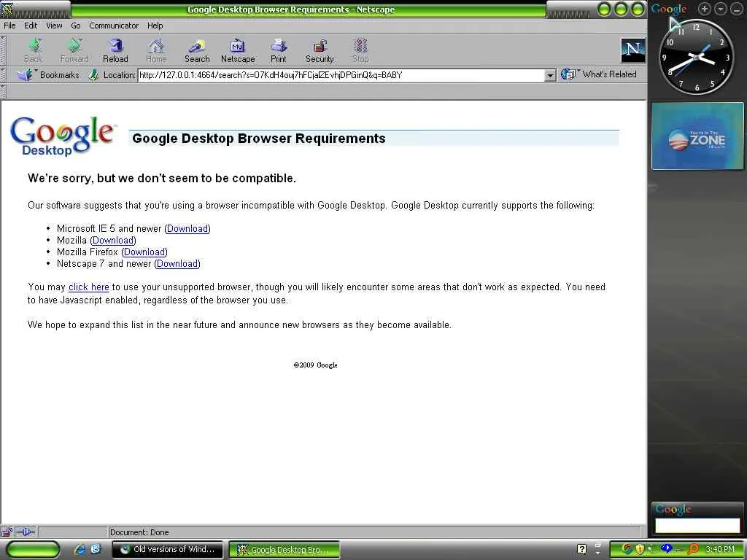Open the Search toolbar button

tap(197, 50)
